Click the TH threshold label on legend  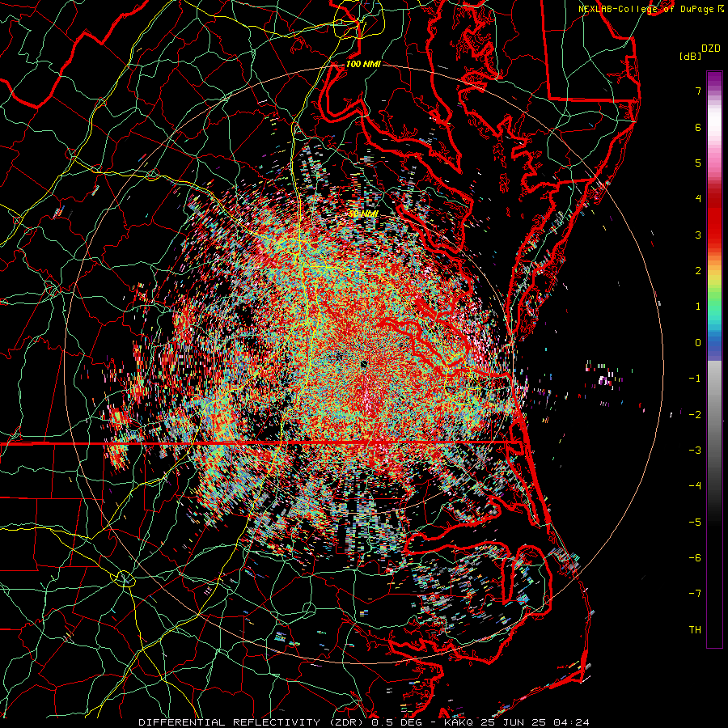coord(695,630)
